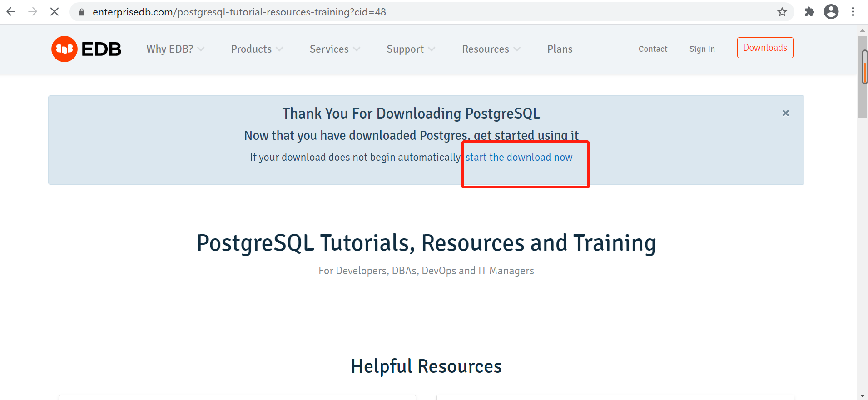This screenshot has height=400, width=868.
Task: Expand the Resources menu
Action: 491,49
